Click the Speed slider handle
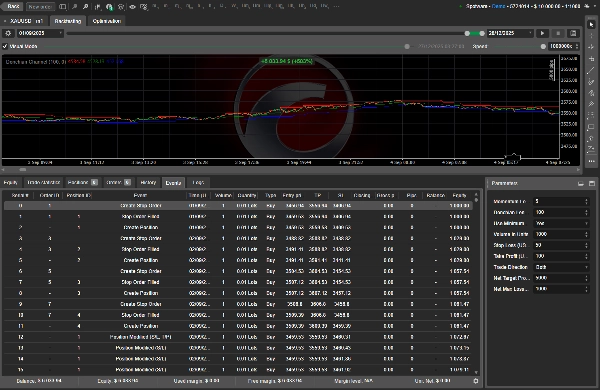Image resolution: width=600 pixels, height=390 pixels. coord(543,46)
